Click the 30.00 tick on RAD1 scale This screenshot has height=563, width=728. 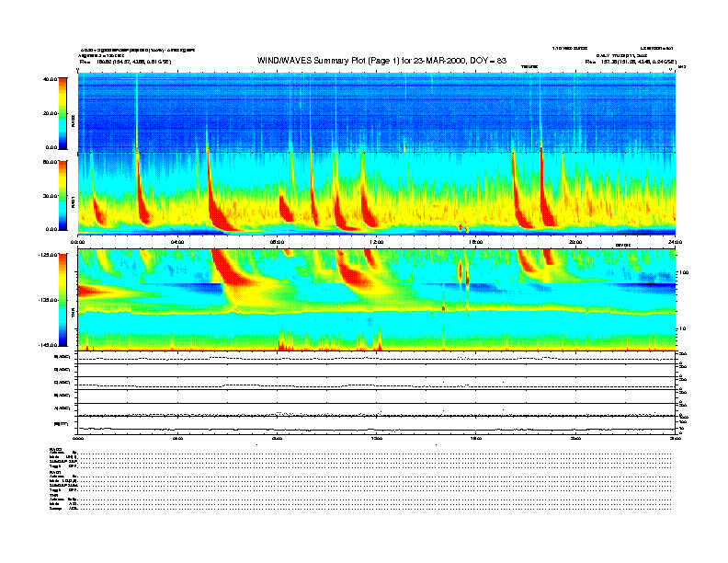click(50, 196)
